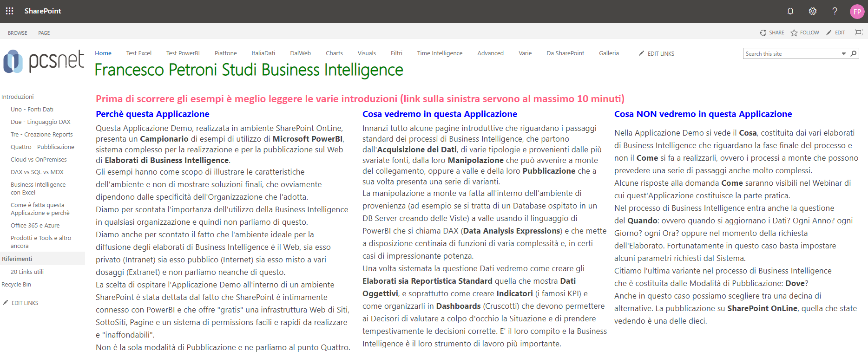Open the Galleria navigation link
Image resolution: width=868 pixels, height=358 pixels.
pos(609,53)
